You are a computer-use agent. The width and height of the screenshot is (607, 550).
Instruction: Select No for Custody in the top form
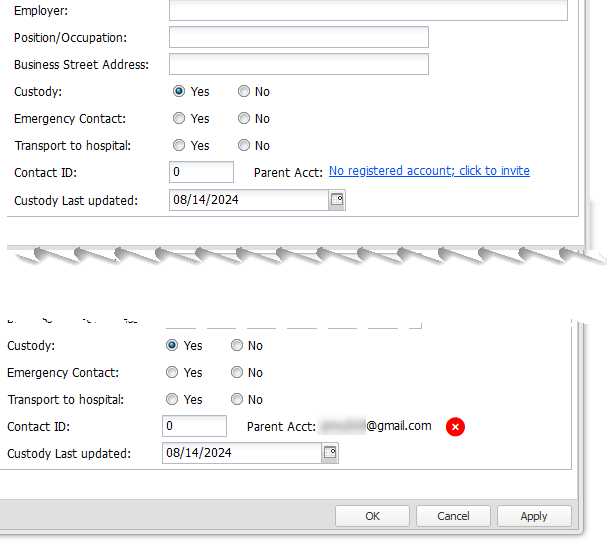[x=244, y=92]
